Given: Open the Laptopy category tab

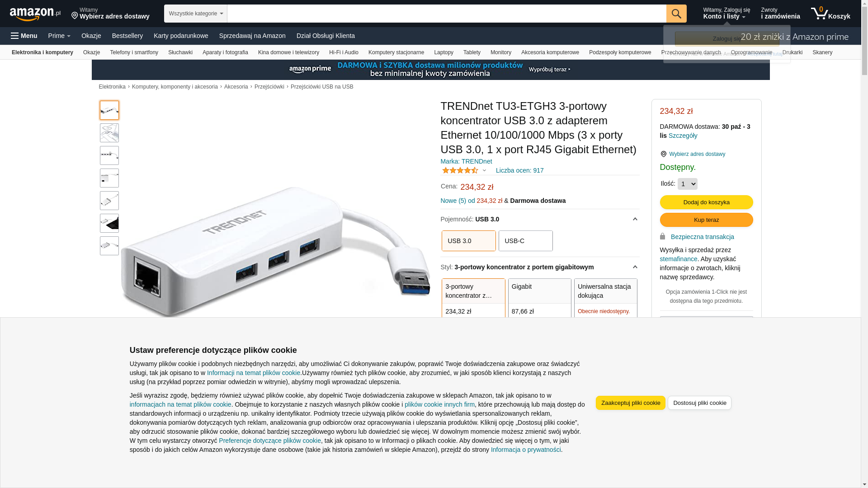Looking at the screenshot, I should (443, 52).
